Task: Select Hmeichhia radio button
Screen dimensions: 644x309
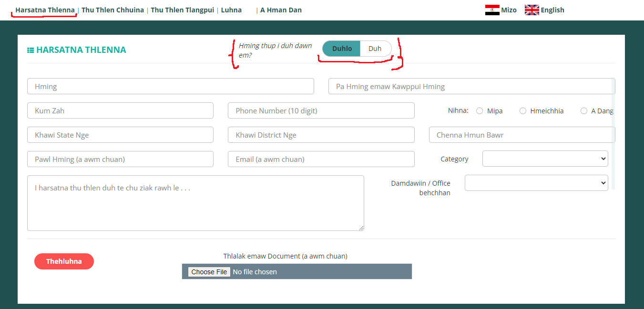Action: [x=523, y=111]
